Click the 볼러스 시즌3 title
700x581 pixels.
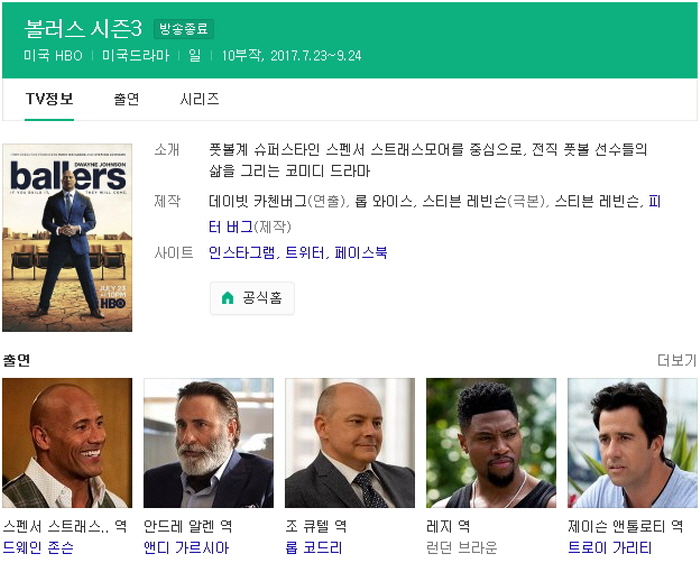(x=83, y=28)
